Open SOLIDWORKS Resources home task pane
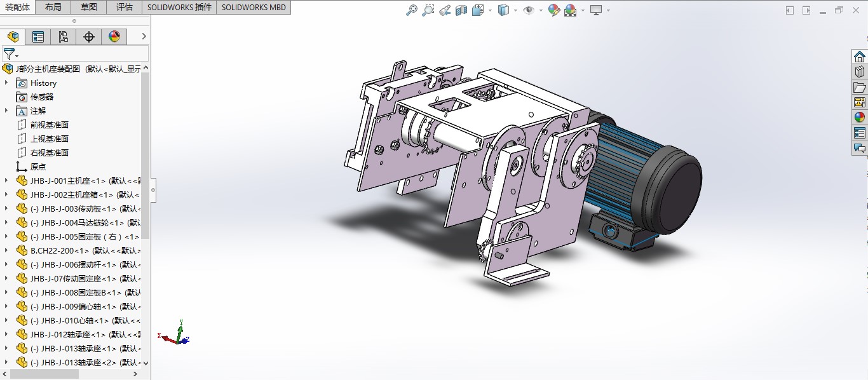 pos(860,57)
